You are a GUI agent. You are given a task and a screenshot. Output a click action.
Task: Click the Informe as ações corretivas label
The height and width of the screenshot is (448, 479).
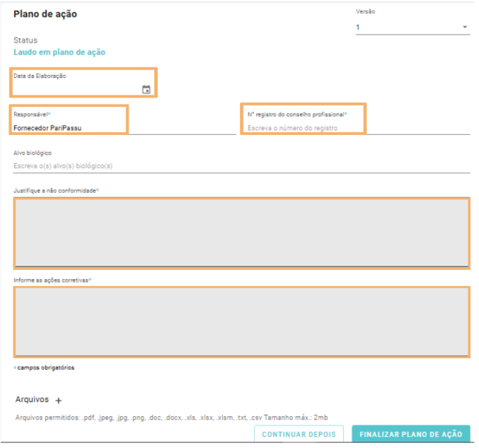tap(52, 280)
